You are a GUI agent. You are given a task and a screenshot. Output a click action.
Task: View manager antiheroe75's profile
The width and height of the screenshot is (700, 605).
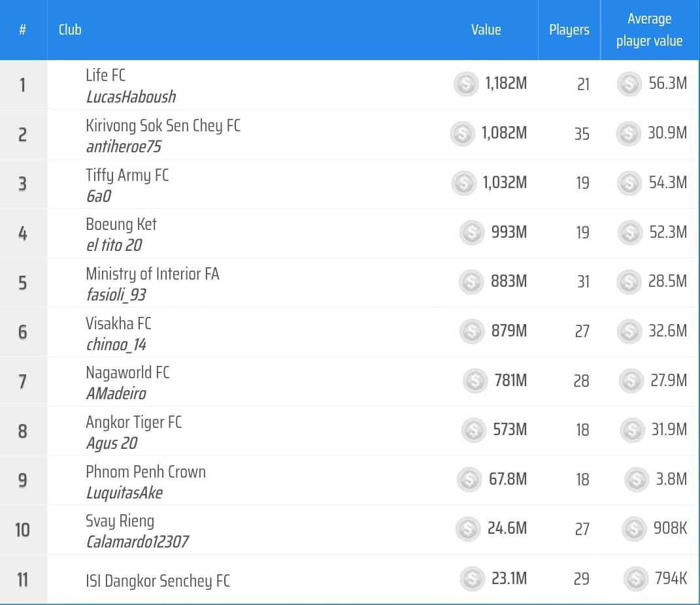click(x=124, y=146)
